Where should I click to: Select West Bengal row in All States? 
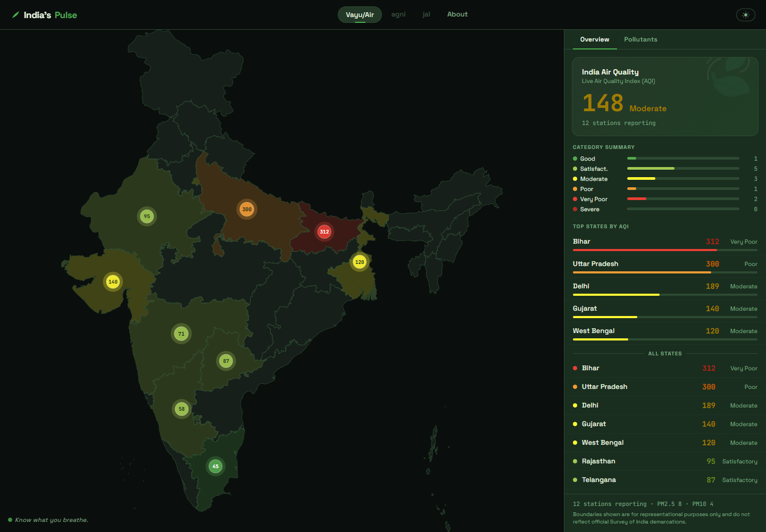coord(665,443)
